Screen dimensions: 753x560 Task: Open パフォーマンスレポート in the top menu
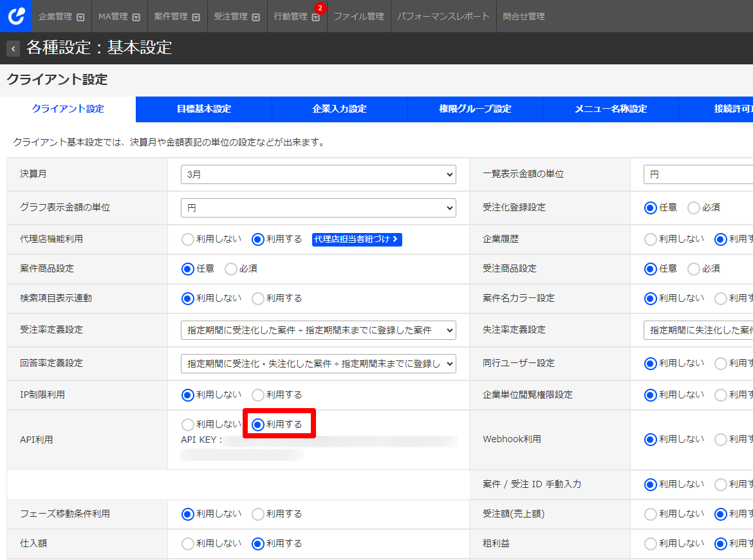[x=443, y=17]
